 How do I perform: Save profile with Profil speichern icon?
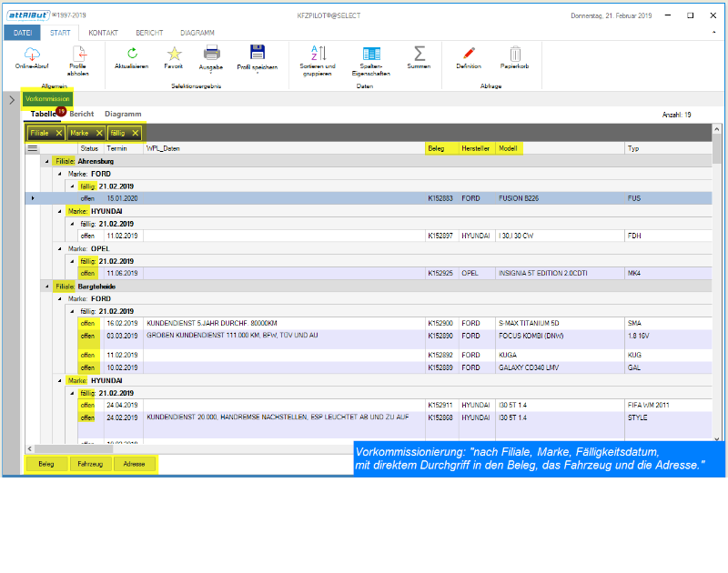click(x=258, y=54)
